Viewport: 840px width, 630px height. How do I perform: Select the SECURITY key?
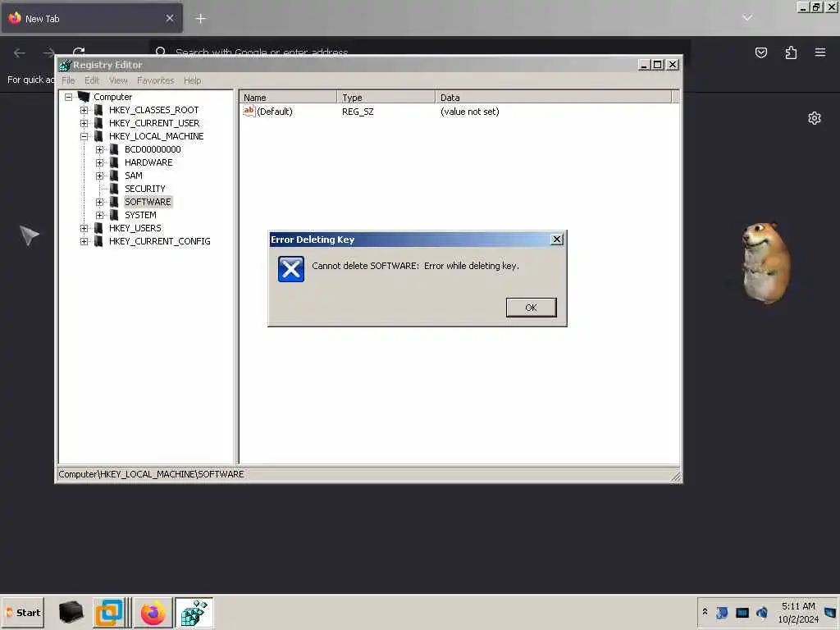click(145, 189)
